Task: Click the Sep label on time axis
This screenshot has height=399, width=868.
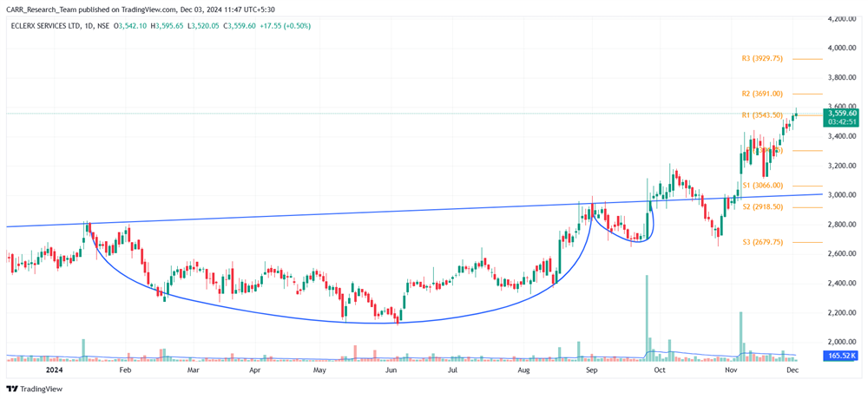Action: click(x=591, y=370)
